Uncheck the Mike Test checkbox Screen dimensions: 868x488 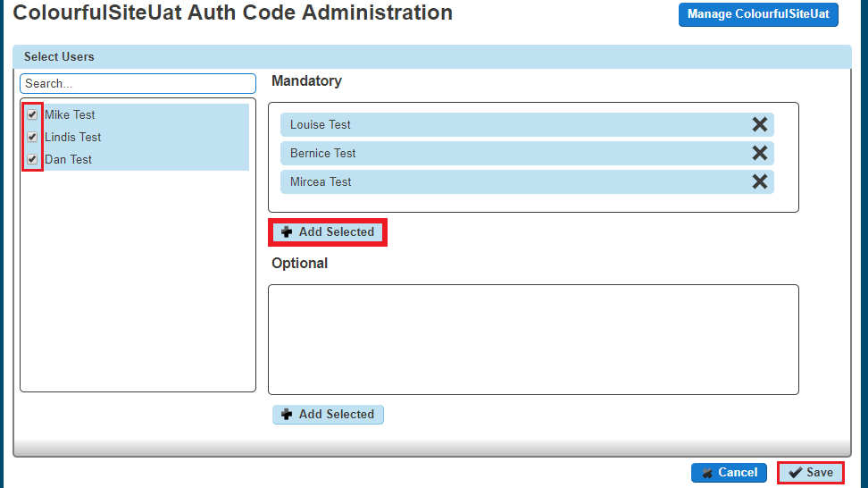[32, 114]
